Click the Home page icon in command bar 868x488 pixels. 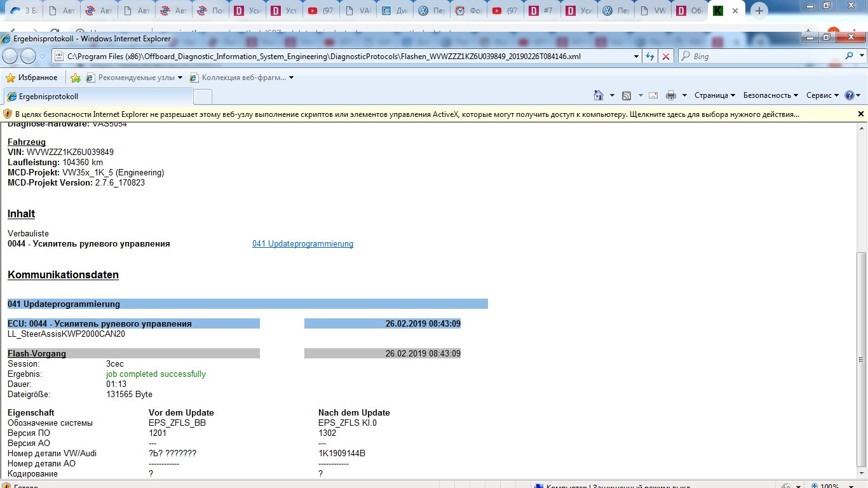click(599, 95)
